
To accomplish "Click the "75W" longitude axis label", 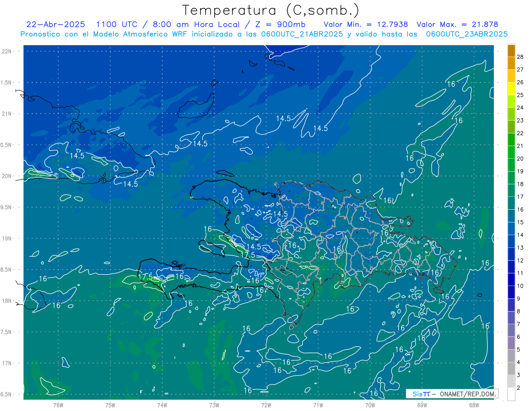I will [110, 405].
